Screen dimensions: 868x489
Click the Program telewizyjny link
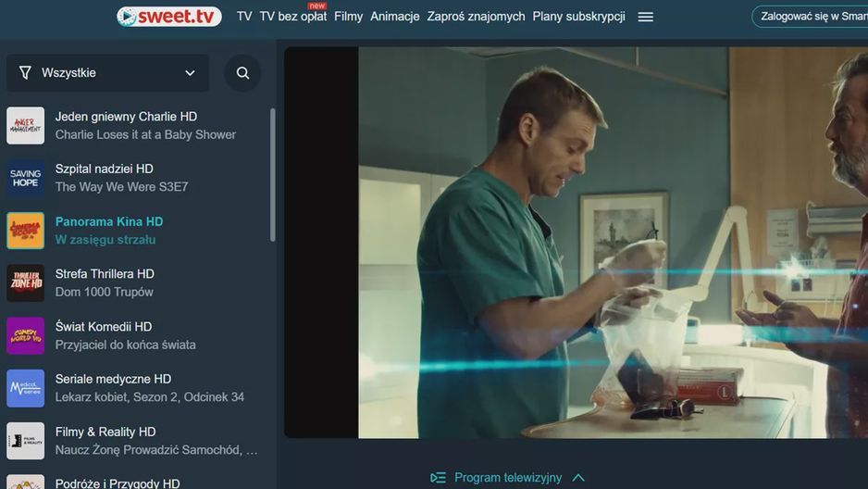pos(508,477)
